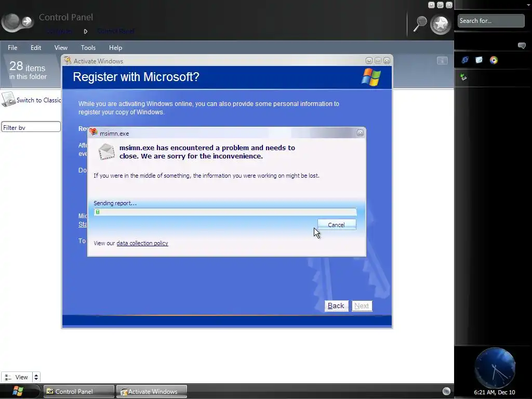Screen dimensions: 532x399
Task: Open the Help menu
Action: pyautogui.click(x=115, y=48)
